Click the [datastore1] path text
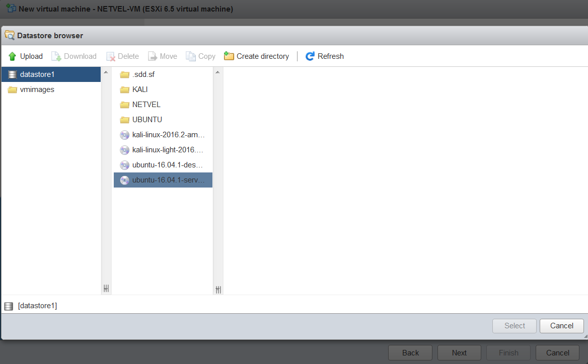The width and height of the screenshot is (588, 364). click(x=37, y=306)
